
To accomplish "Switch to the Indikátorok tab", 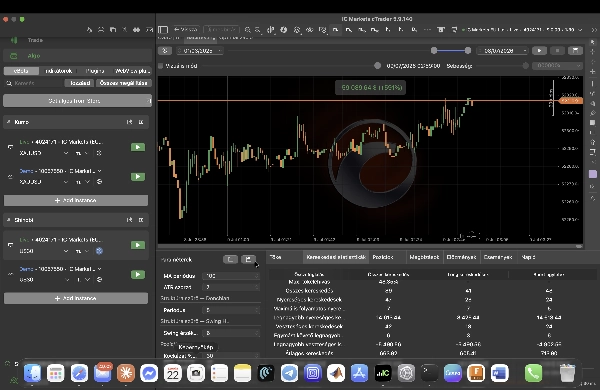I will click(x=59, y=71).
